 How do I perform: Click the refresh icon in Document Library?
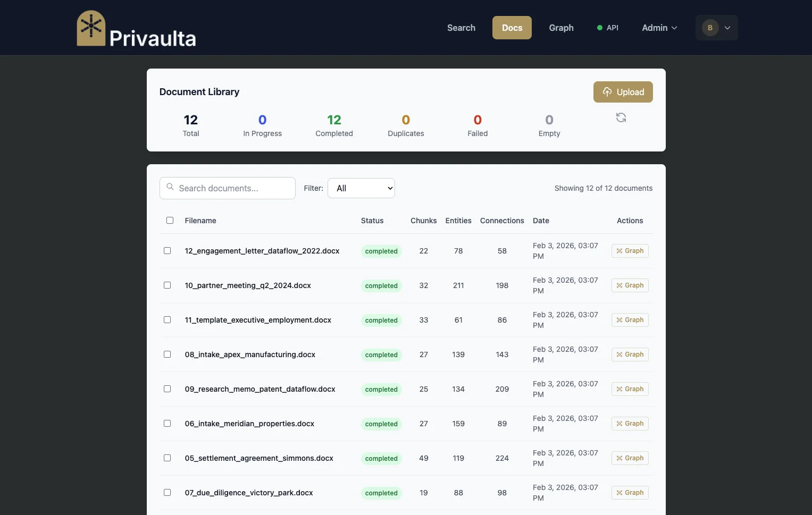point(621,117)
